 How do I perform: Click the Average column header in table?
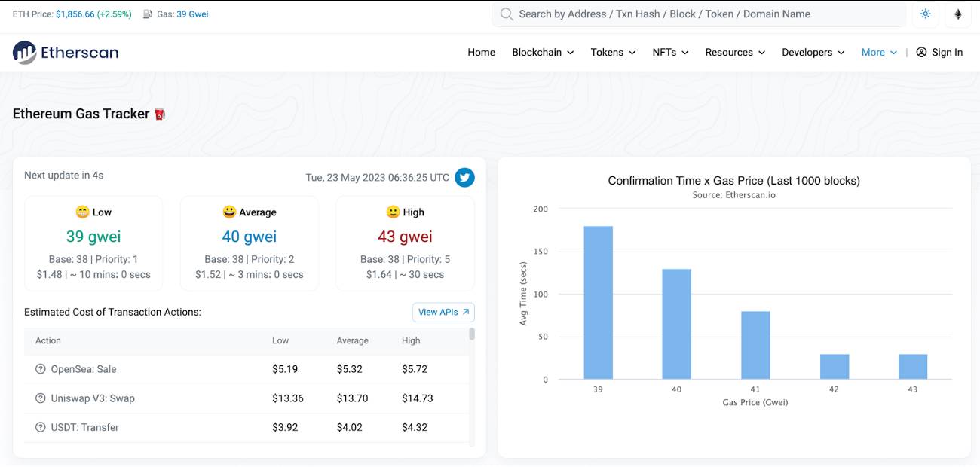pyautogui.click(x=353, y=340)
